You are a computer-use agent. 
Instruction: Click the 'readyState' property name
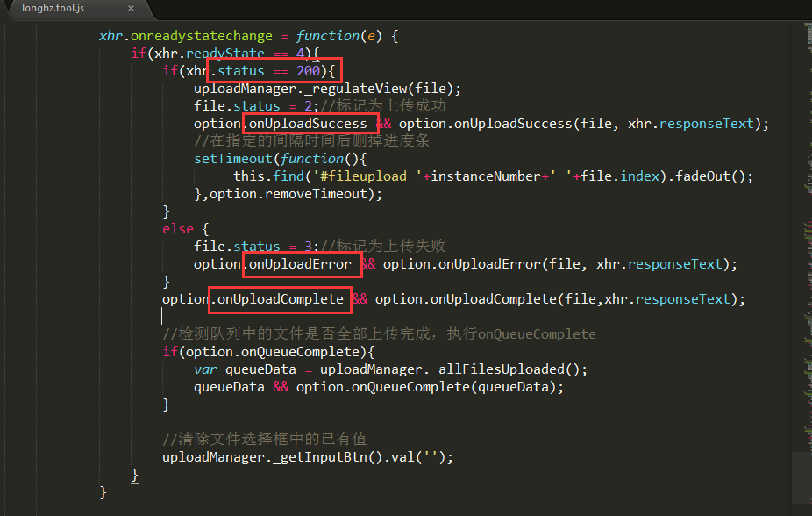tap(225, 54)
